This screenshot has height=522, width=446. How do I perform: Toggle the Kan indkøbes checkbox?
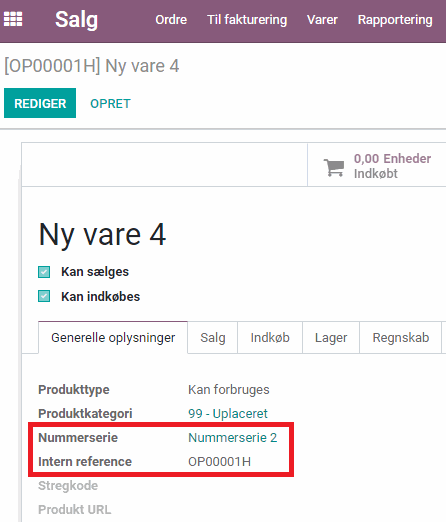click(44, 296)
